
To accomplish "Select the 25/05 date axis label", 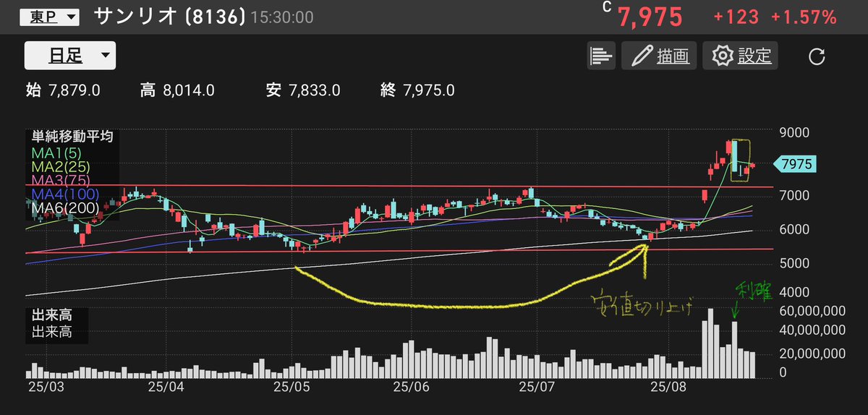I will (x=292, y=387).
